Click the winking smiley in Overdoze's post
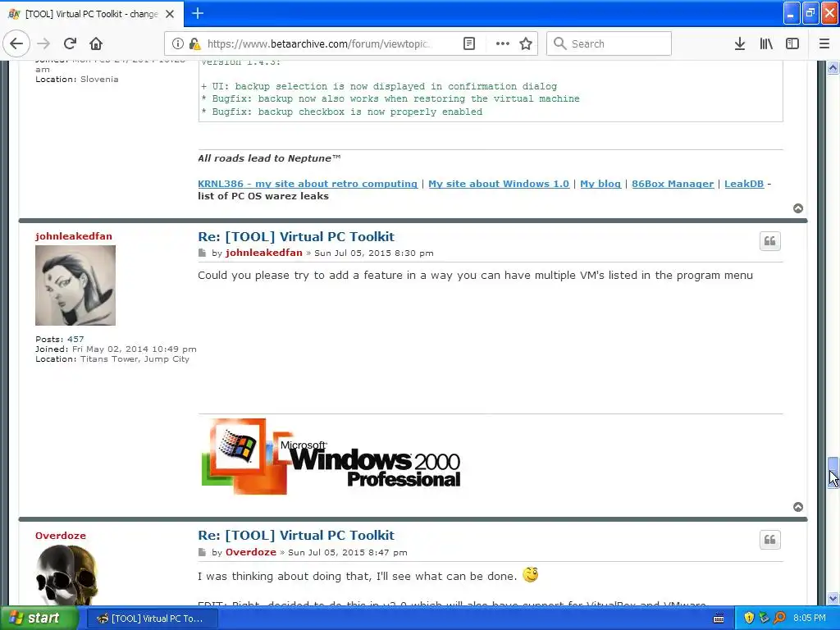The image size is (840, 630). pyautogui.click(x=531, y=575)
